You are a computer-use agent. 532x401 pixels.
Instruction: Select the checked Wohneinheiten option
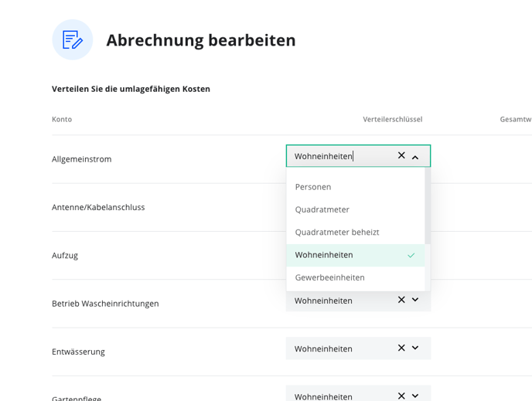356,255
